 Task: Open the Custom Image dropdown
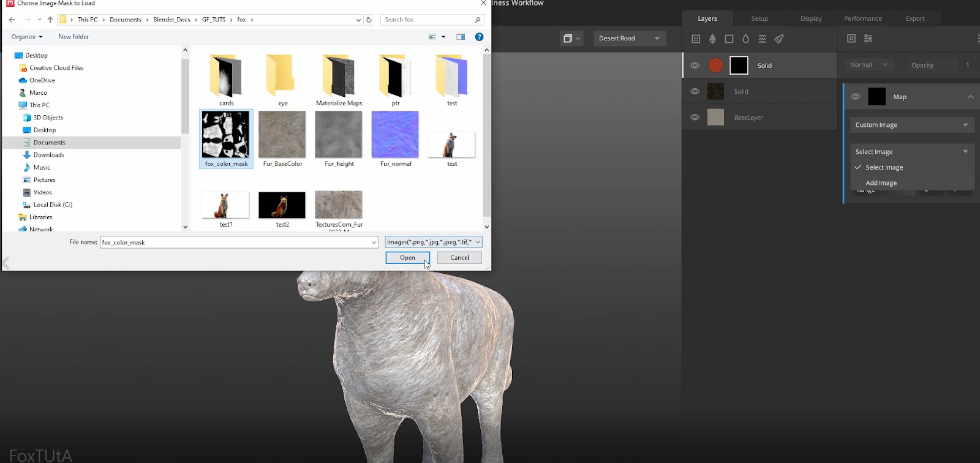click(912, 125)
